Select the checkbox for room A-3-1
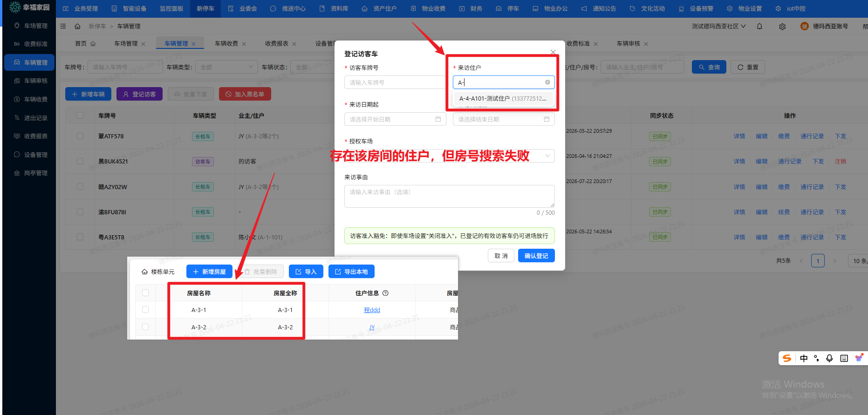Viewport: 868px width, 415px height. (145, 310)
